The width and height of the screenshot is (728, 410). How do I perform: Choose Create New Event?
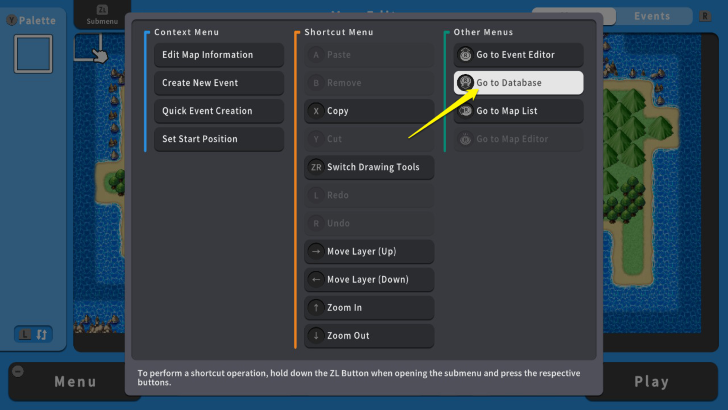click(218, 83)
